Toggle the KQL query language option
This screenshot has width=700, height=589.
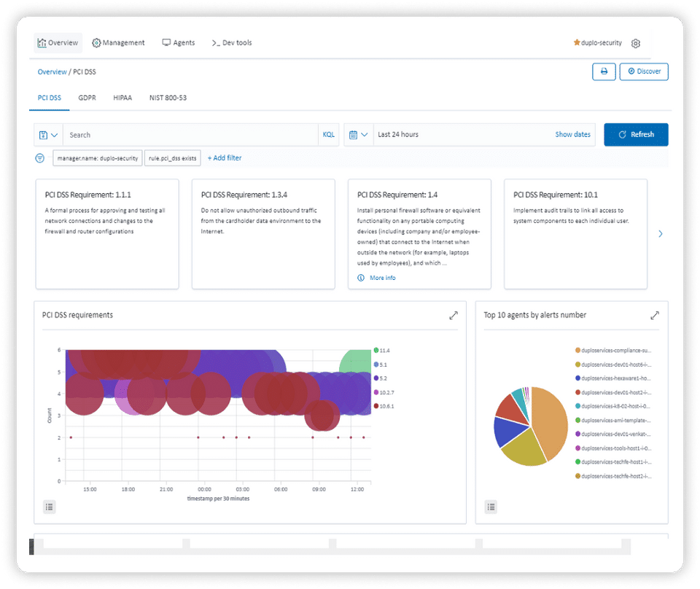329,135
